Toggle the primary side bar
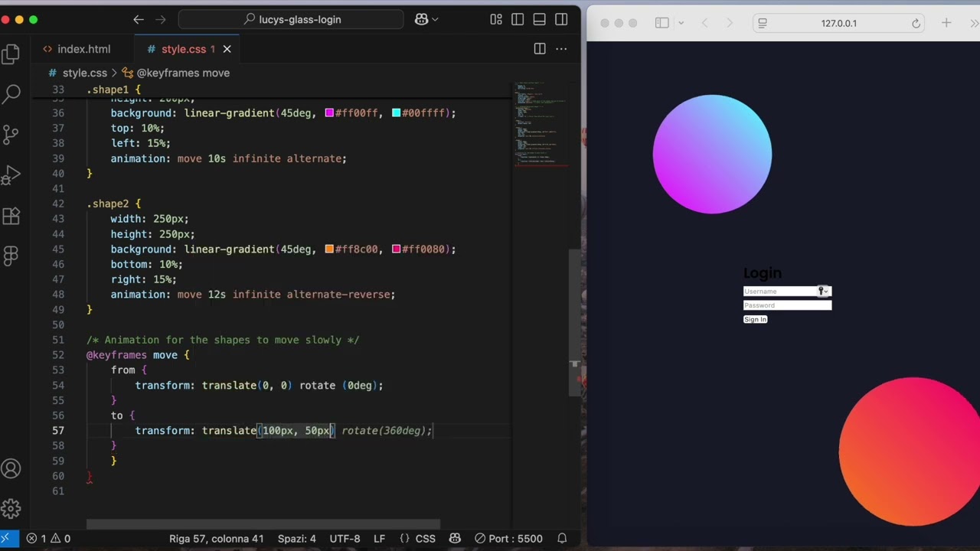Viewport: 980px width, 551px height. [x=518, y=19]
